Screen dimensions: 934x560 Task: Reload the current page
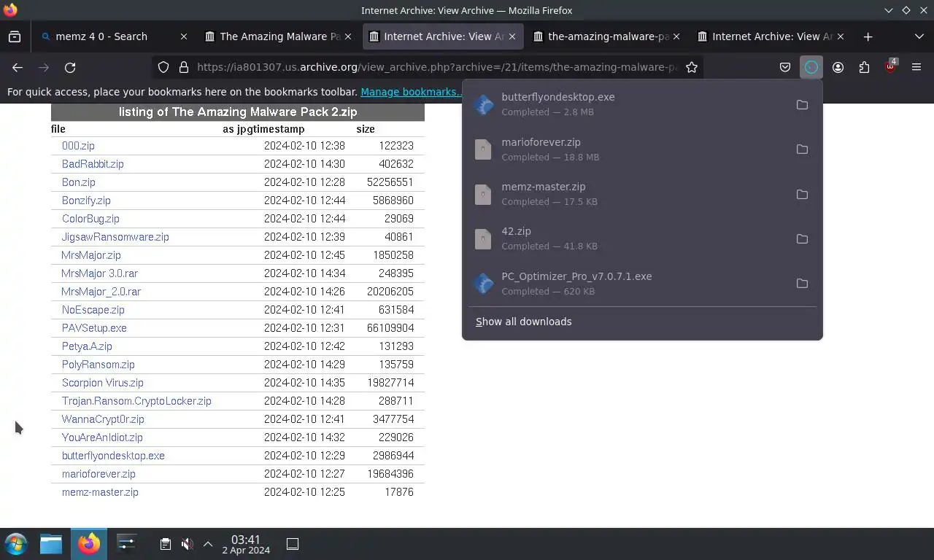point(70,67)
